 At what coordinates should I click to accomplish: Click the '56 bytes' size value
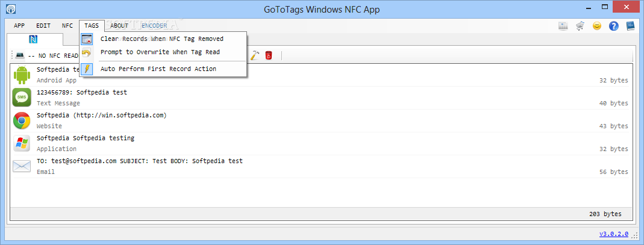tap(614, 172)
